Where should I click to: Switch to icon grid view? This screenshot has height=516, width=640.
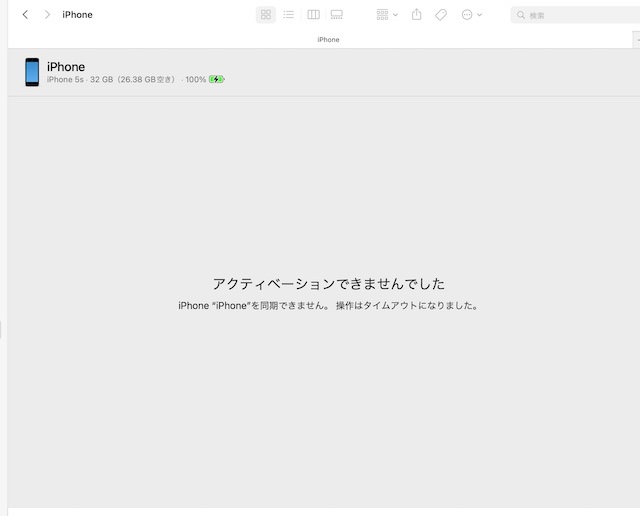(266, 15)
